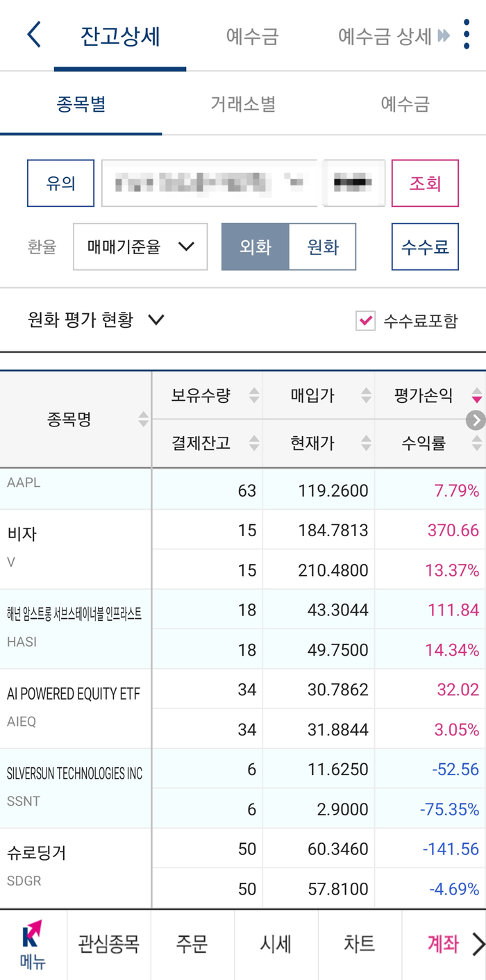Toggle the 수수료포함 checkbox

point(365,321)
